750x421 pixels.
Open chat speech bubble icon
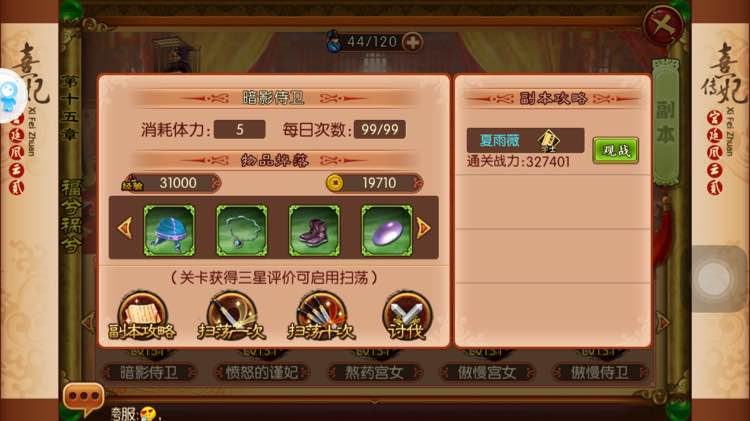[x=83, y=398]
